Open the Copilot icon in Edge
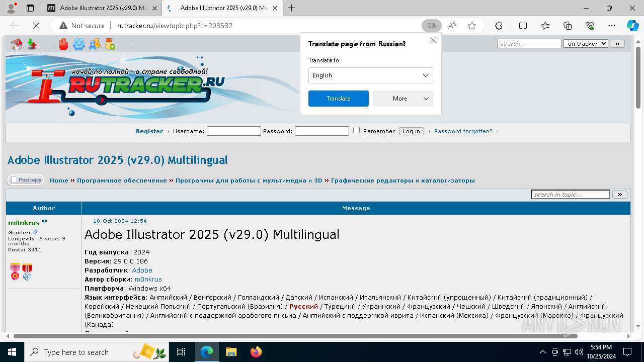Screen dimensions: 644x362 [632, 26]
